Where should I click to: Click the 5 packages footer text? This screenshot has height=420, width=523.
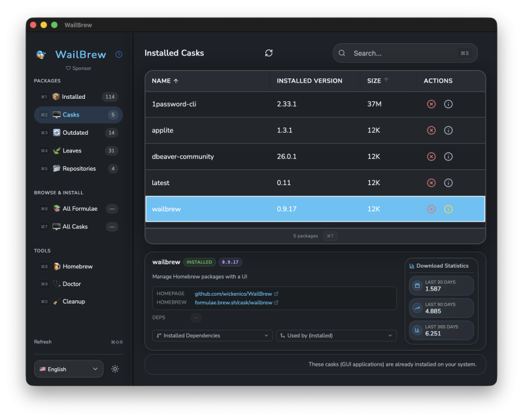tap(305, 236)
